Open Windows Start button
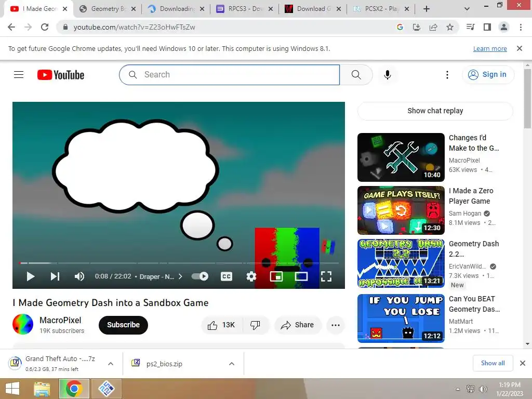Viewport: 532px width, 399px height. pyautogui.click(x=12, y=389)
